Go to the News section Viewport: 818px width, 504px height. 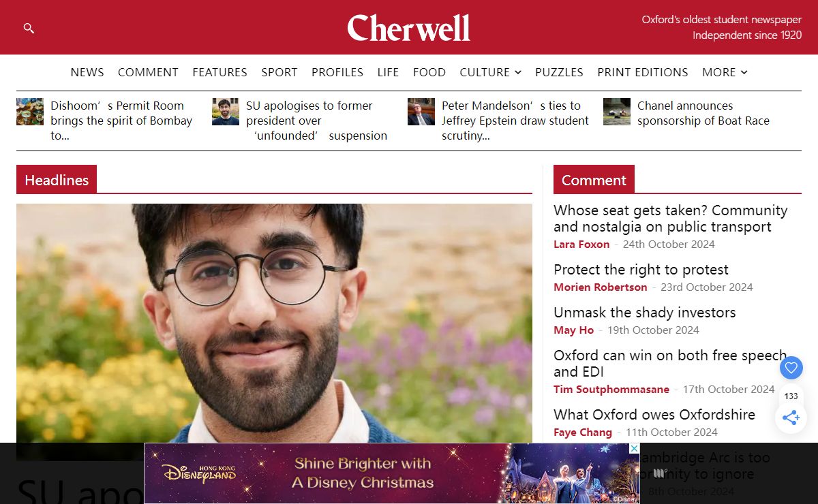click(87, 72)
